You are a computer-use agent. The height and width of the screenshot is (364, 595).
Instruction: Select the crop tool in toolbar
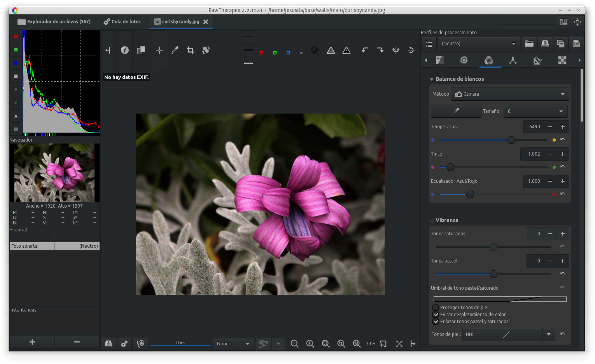click(x=191, y=50)
